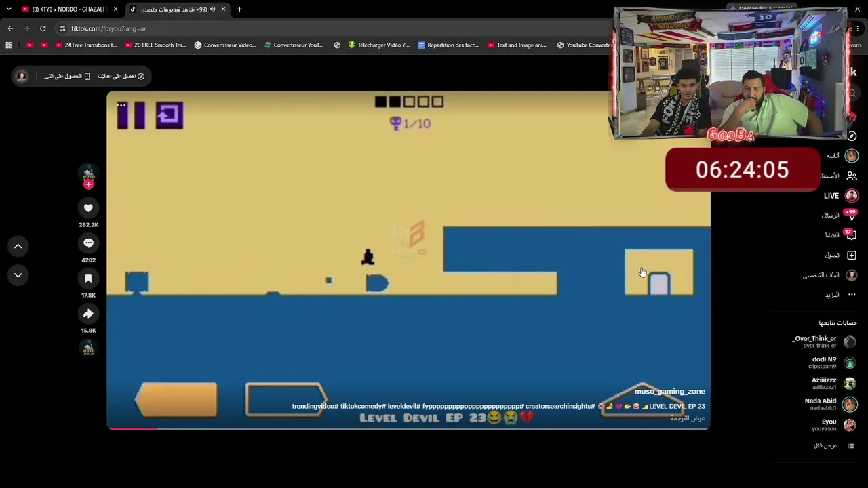Open the leveldevil# hashtag
This screenshot has height=488, width=868.
tap(404, 406)
